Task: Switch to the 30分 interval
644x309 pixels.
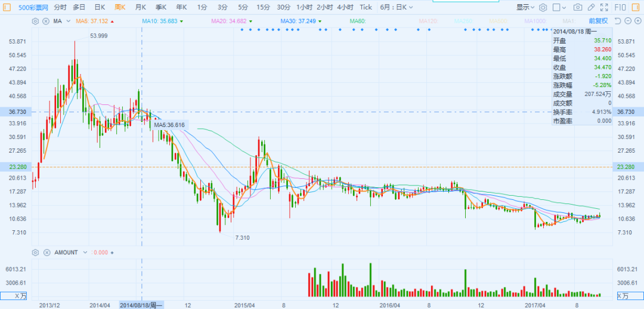Action: click(x=283, y=7)
